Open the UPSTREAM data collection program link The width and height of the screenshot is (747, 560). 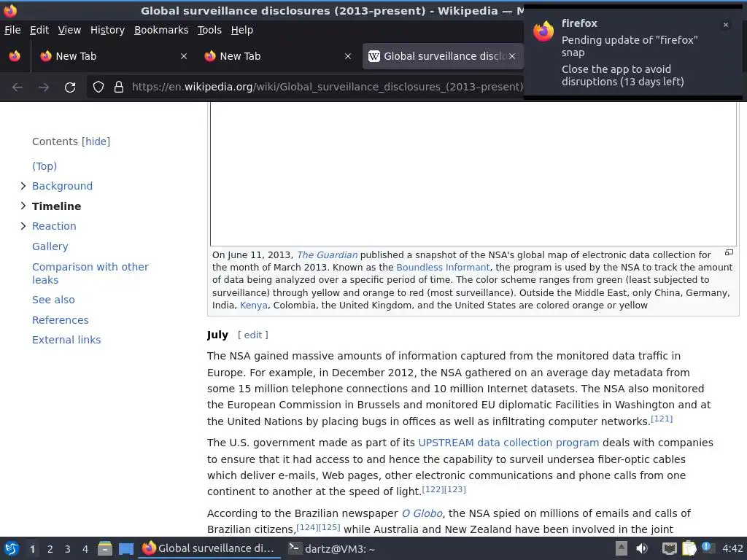click(x=508, y=443)
